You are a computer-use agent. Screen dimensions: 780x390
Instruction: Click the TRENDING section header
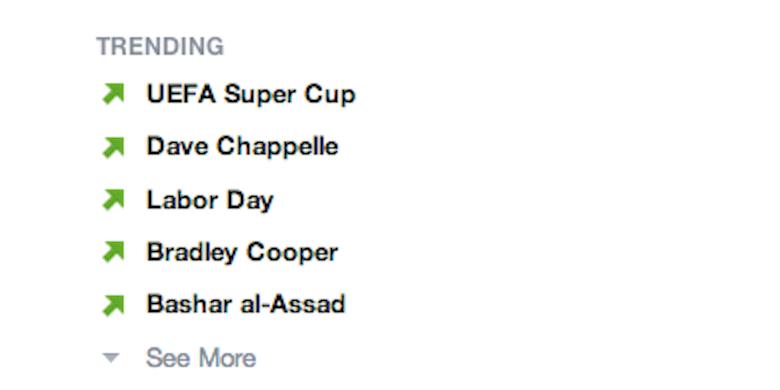coord(160,46)
